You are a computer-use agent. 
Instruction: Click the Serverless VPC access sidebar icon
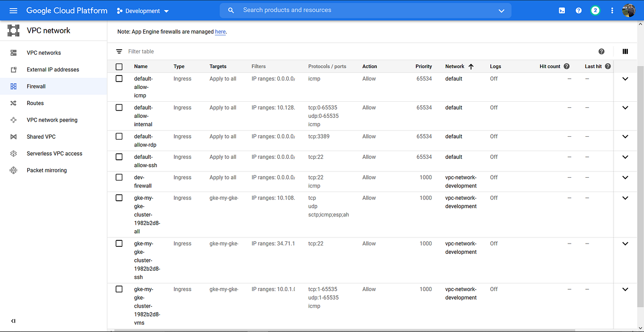[x=13, y=153]
